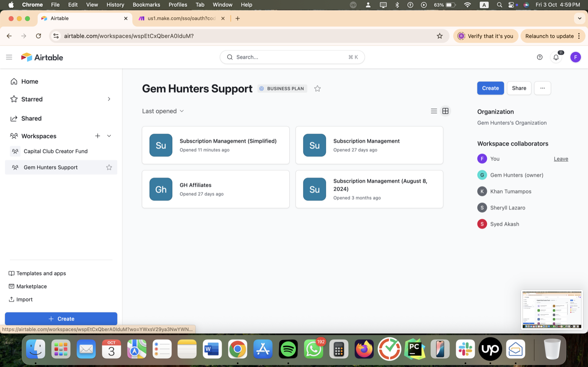Open WhatsApp from the dock
This screenshot has height=367, width=588.
314,349
